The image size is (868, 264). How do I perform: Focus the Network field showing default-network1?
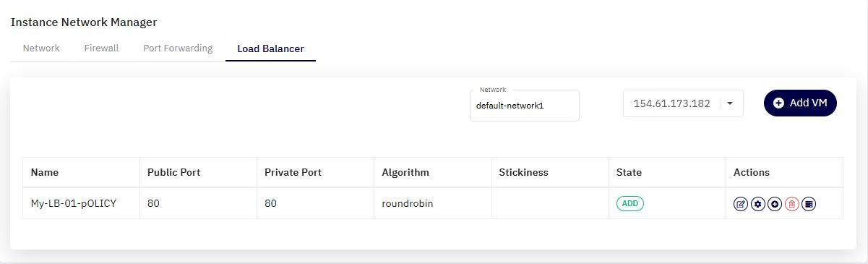[x=524, y=106]
